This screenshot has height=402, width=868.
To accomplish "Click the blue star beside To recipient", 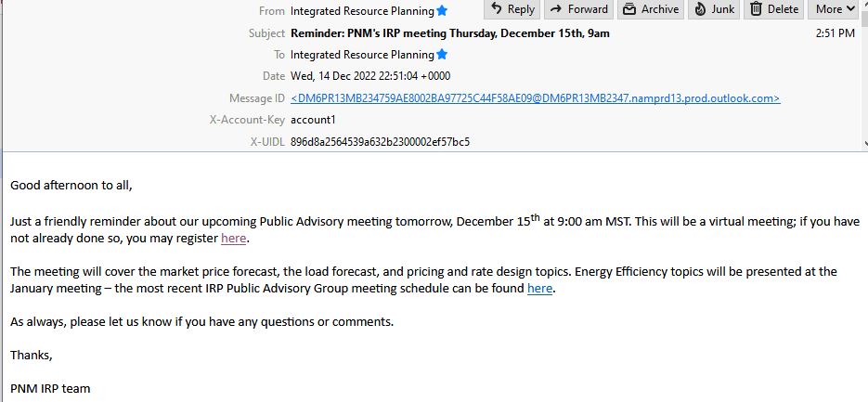I will click(x=442, y=54).
